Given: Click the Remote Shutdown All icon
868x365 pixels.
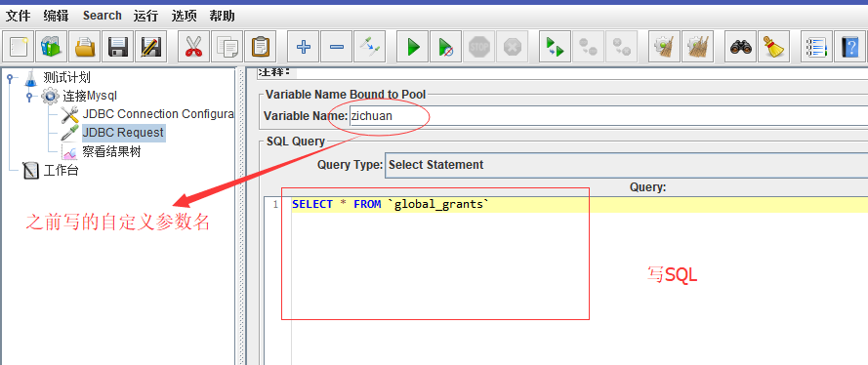Looking at the screenshot, I should click(621, 47).
